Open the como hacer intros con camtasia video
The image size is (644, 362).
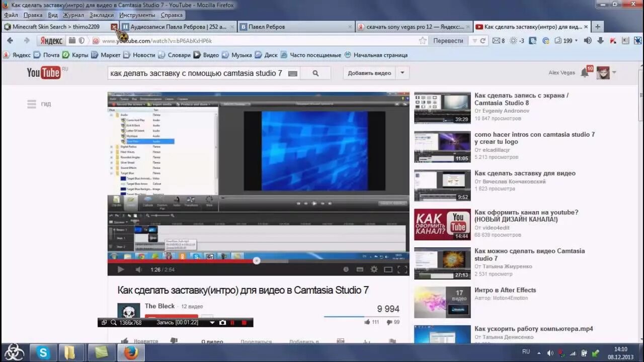(534, 138)
